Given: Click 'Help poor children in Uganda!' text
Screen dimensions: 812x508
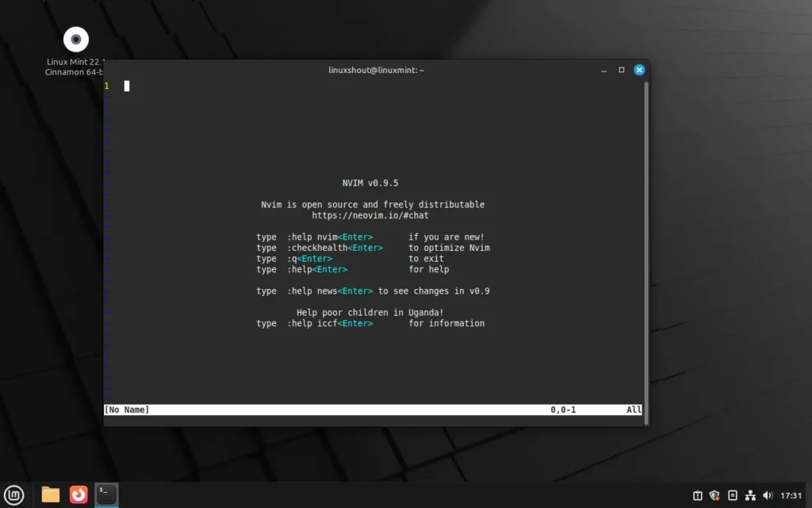Looking at the screenshot, I should (x=370, y=313).
